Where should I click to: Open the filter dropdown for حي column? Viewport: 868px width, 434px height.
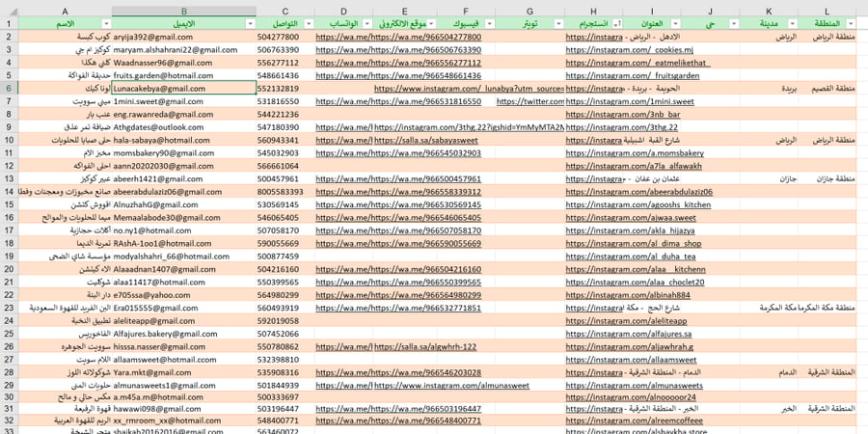(734, 23)
